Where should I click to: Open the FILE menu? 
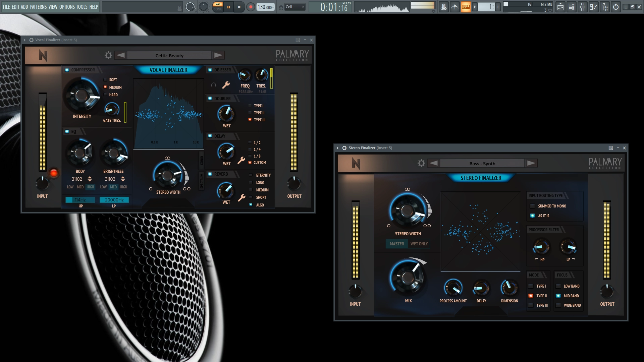pos(6,7)
